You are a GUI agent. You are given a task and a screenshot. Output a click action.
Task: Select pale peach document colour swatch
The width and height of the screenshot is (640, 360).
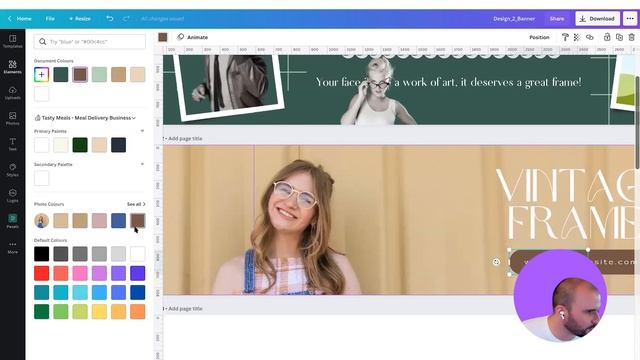click(138, 74)
